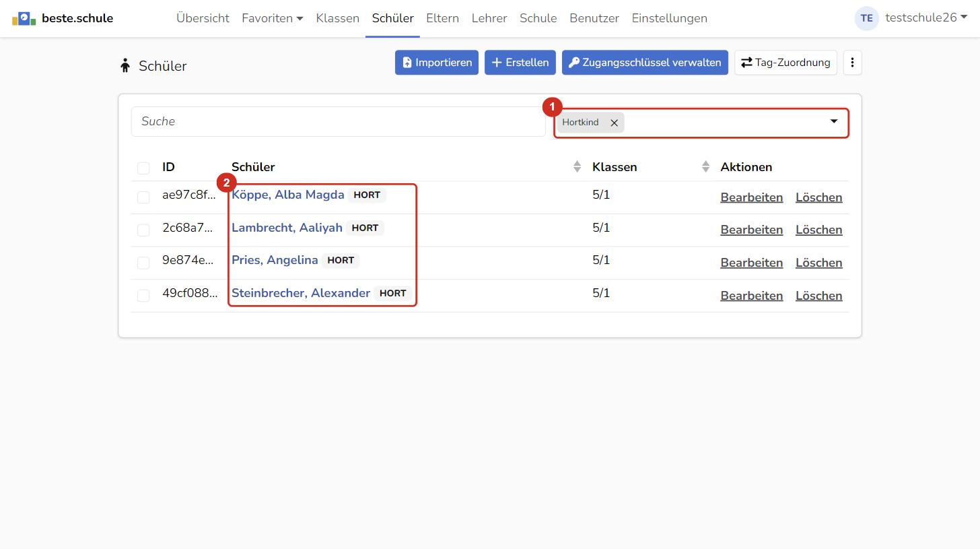Focus the Suche search field

pyautogui.click(x=338, y=121)
